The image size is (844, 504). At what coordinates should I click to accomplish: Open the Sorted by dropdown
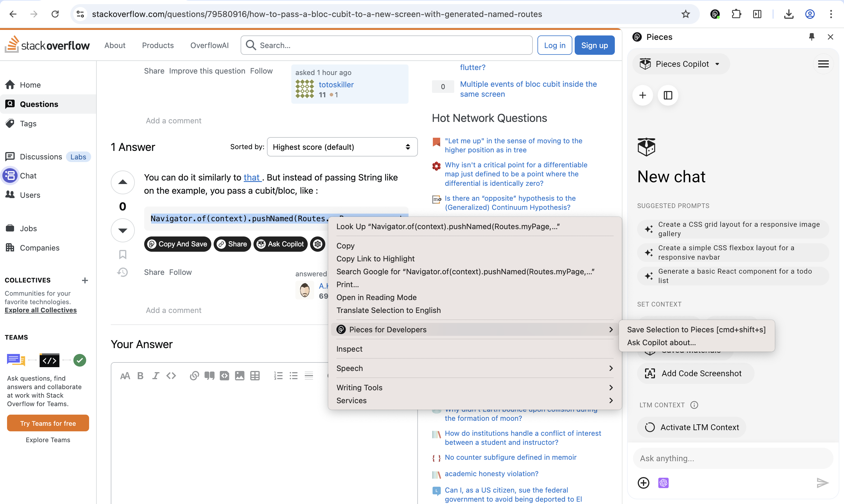coord(342,147)
